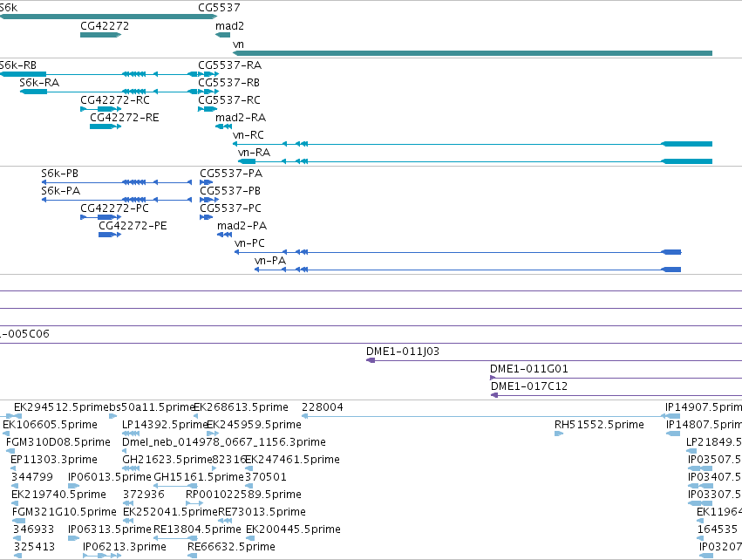Select the 346933 EST label
This screenshot has height=560, width=742.
click(33, 529)
